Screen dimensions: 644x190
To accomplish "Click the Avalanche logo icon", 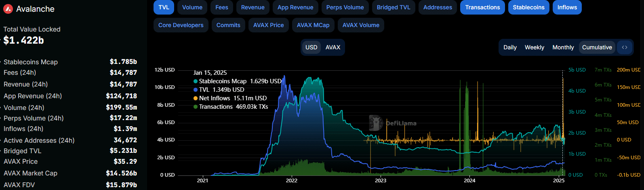I will [x=8, y=9].
